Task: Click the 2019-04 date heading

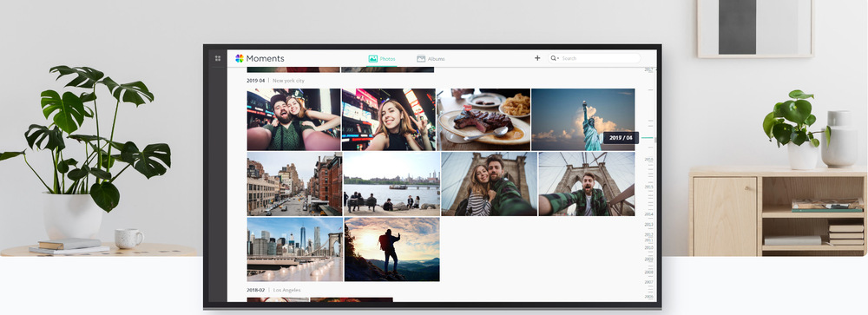Action: point(256,81)
